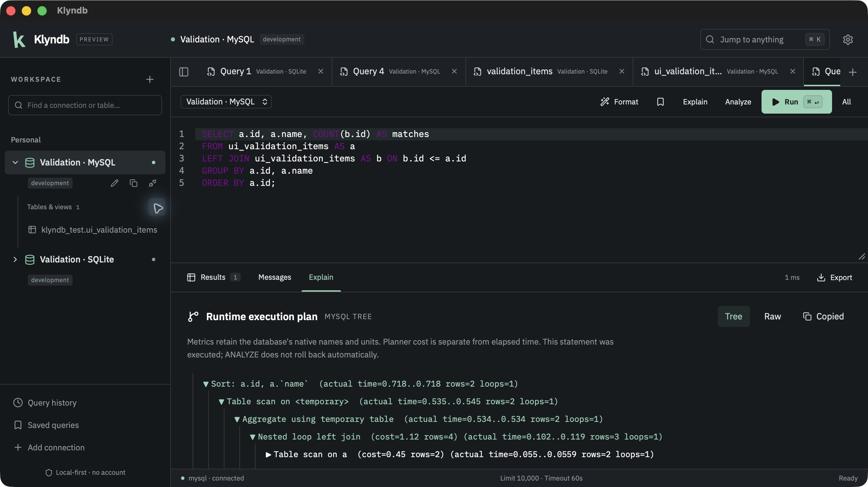Click the table icon for klyndb_test.ui_validation_items
The height and width of the screenshot is (487, 868).
[32, 230]
